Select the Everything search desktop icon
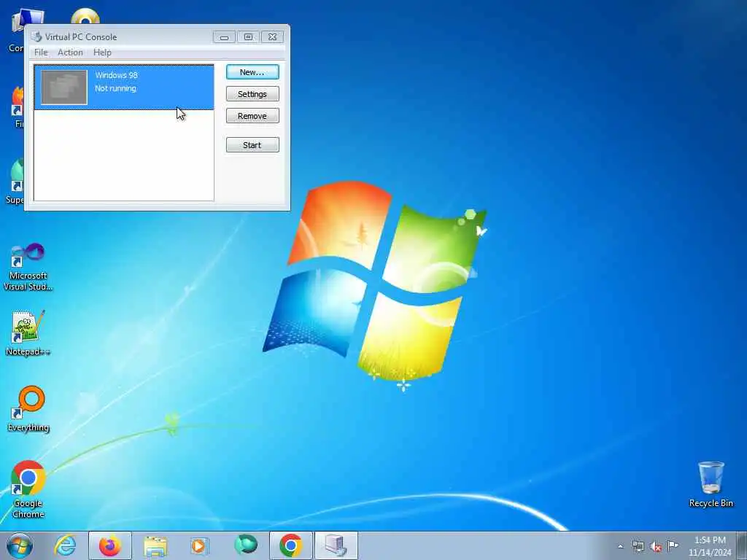 [28, 409]
